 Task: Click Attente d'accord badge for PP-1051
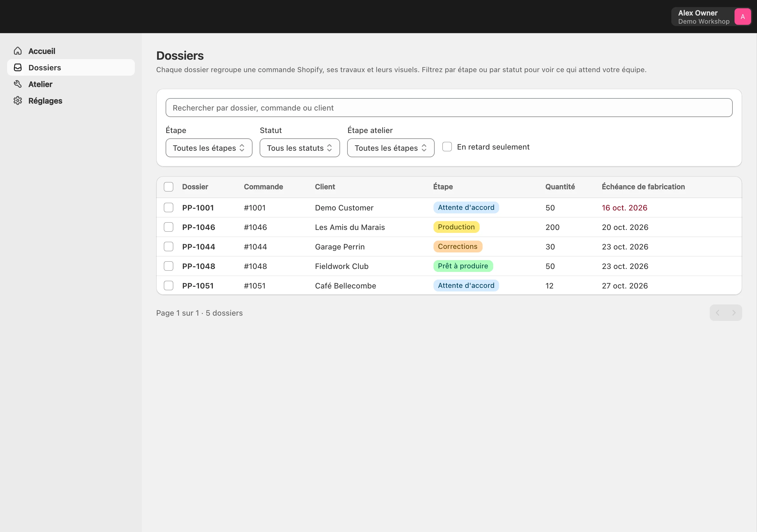pyautogui.click(x=466, y=285)
